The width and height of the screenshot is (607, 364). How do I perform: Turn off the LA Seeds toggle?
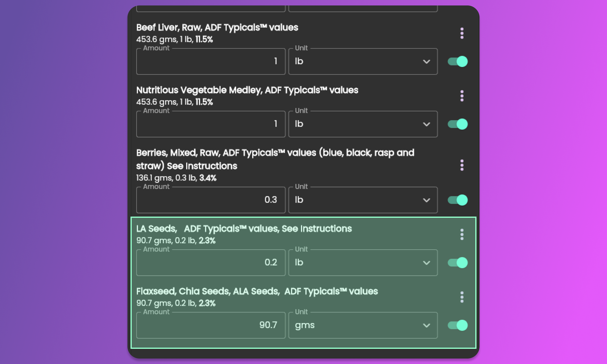458,263
